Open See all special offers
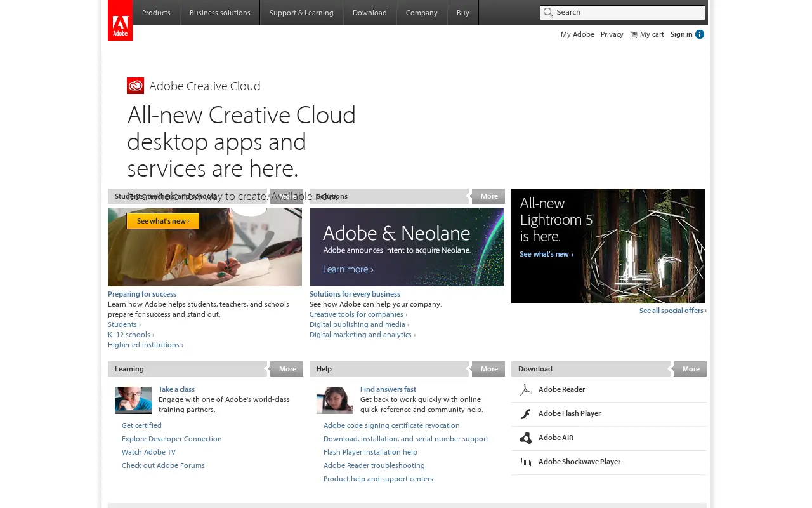The height and width of the screenshot is (508, 812). 673,311
